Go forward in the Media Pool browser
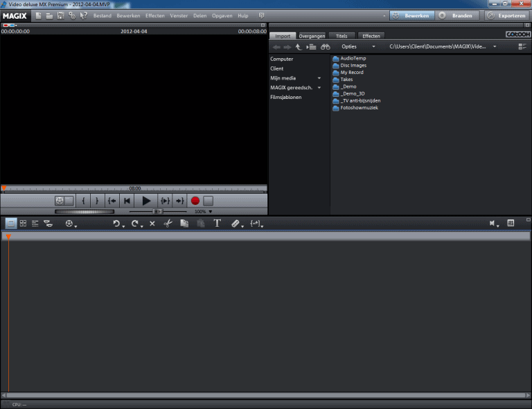This screenshot has width=532, height=409. 287,47
